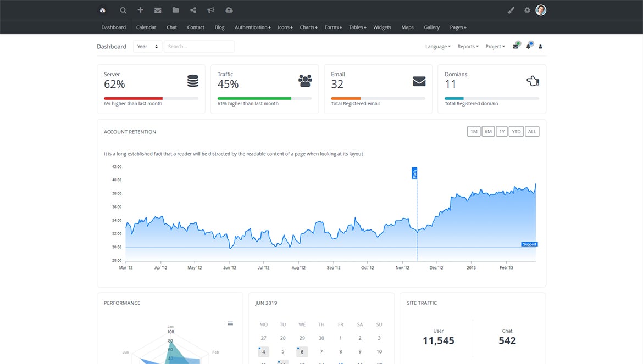643x364 pixels.
Task: Open the Gallery nav item
Action: point(432,27)
